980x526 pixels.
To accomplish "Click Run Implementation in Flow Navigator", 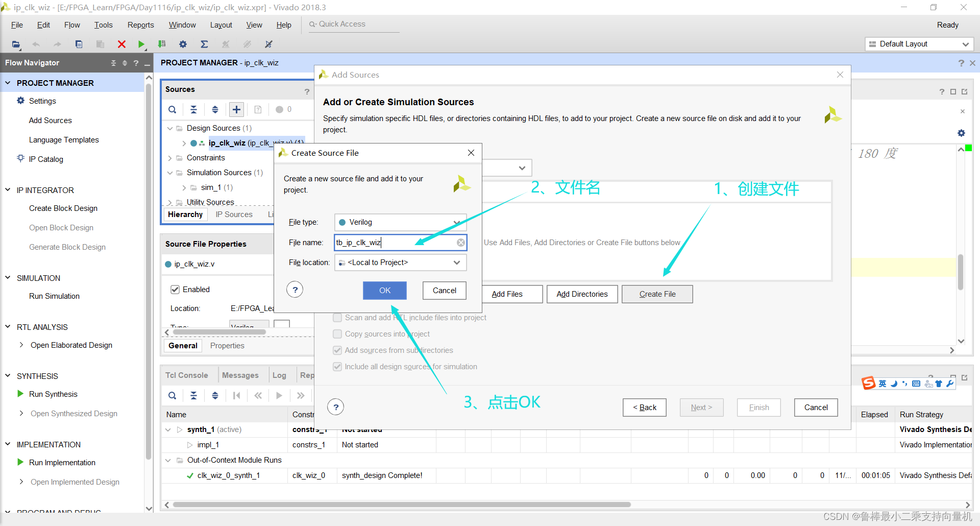I will point(62,463).
